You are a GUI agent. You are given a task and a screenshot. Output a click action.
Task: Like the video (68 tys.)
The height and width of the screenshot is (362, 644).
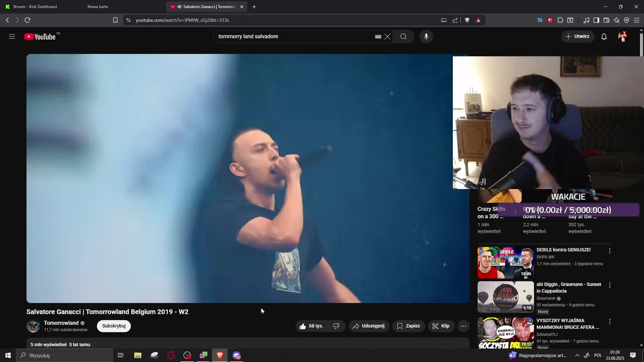point(311,326)
